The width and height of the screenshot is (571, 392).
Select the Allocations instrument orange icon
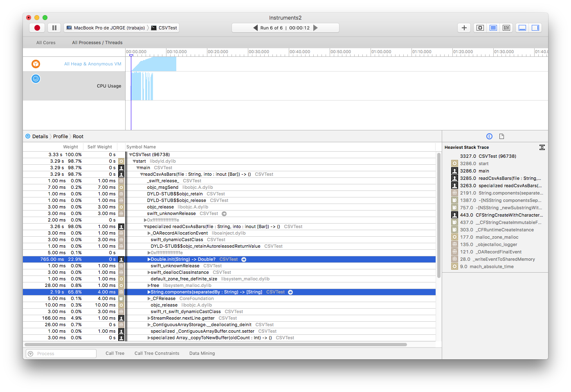[x=36, y=64]
